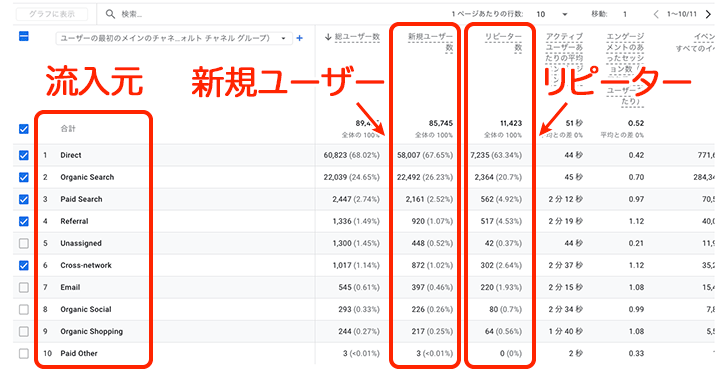This screenshot has width=728, height=375.
Task: Add a dimension with the plus icon
Action: click(299, 38)
